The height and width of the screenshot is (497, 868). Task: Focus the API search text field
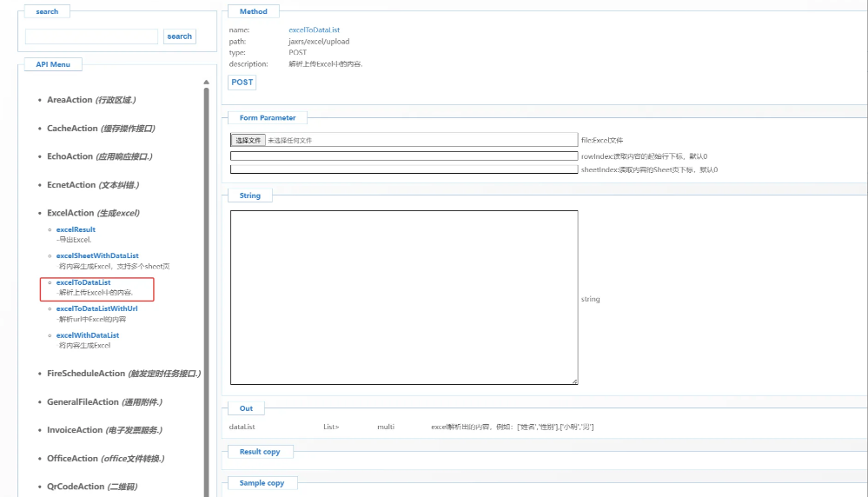pos(91,36)
